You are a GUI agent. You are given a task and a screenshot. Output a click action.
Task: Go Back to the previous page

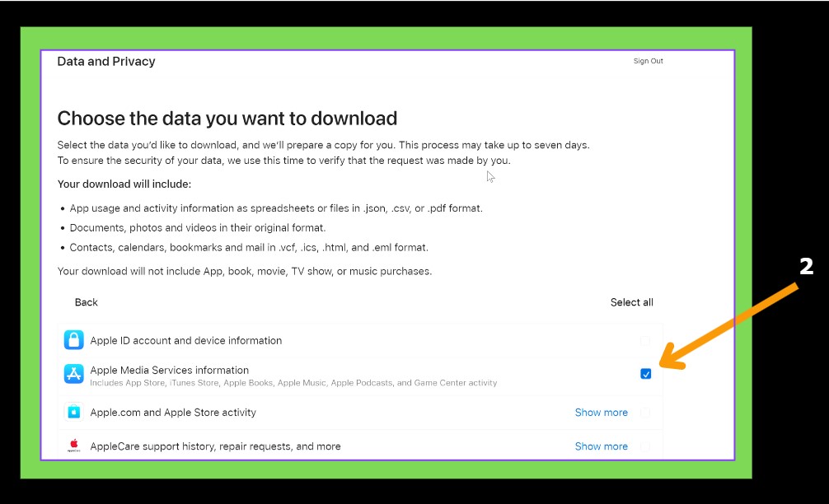pyautogui.click(x=87, y=302)
